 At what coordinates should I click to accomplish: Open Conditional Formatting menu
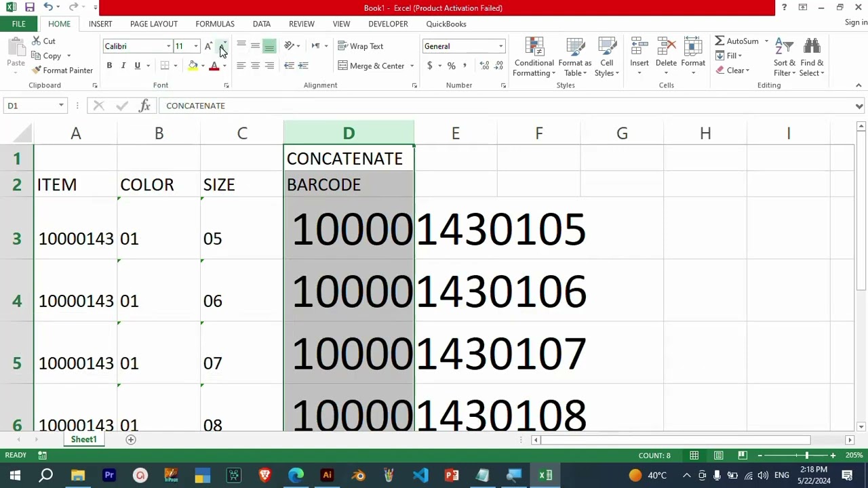[534, 57]
